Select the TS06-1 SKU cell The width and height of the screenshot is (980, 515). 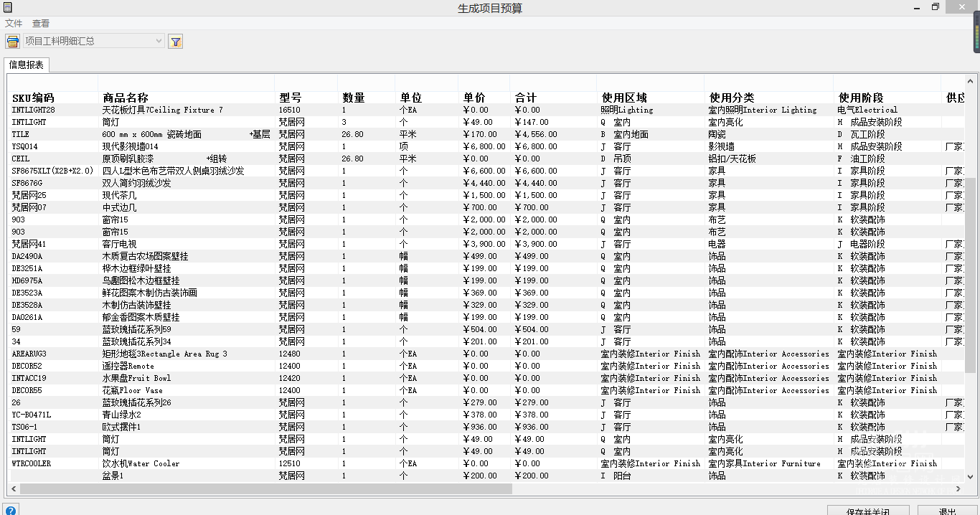(x=24, y=427)
